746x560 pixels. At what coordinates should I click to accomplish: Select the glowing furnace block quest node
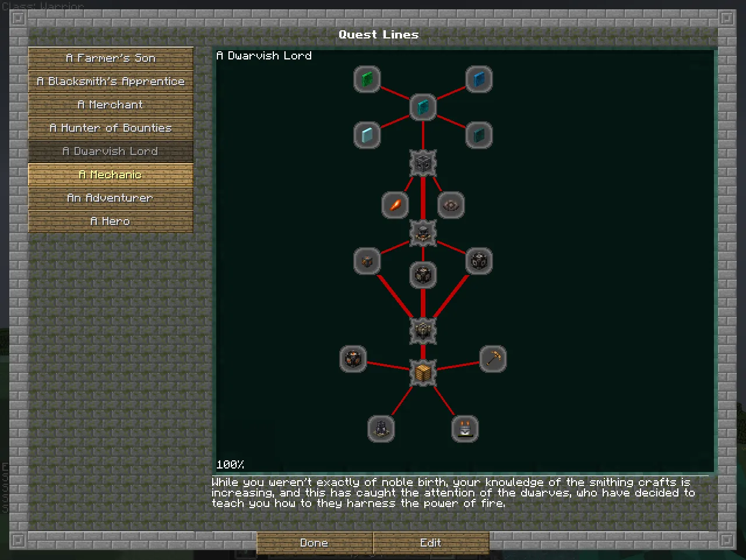pos(353,359)
